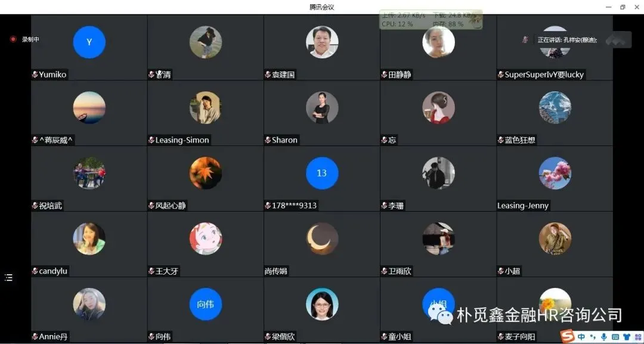Select the 袁建国 participant avatar
Screen dimensions: 644x344
click(x=322, y=42)
